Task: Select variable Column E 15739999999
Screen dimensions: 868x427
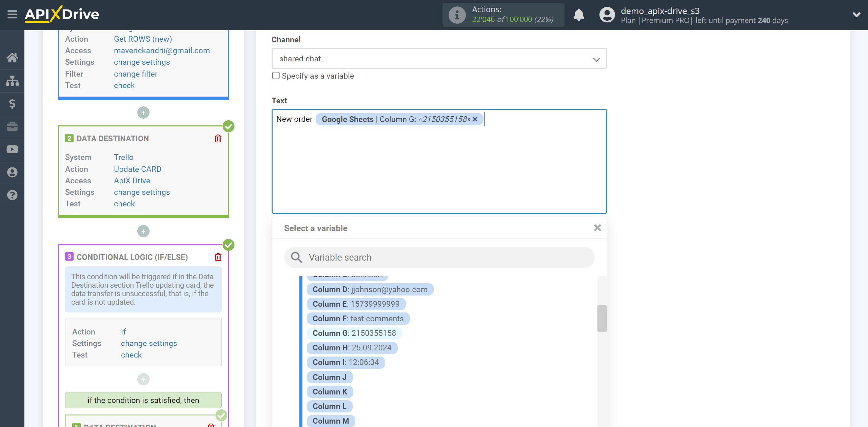Action: tap(356, 304)
